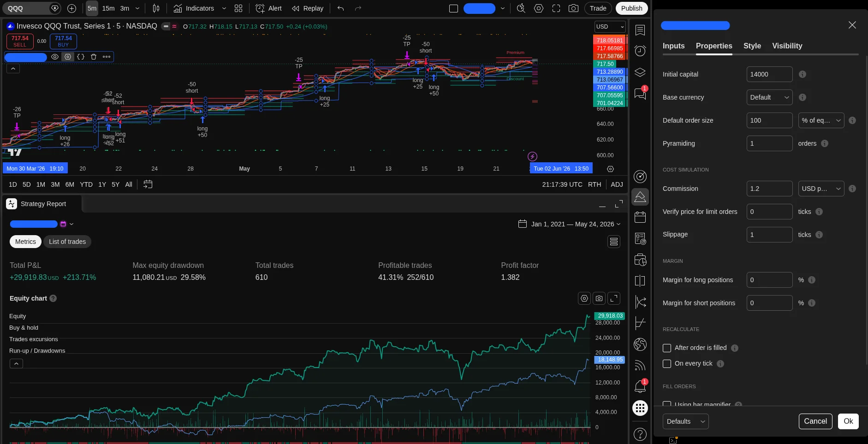The height and width of the screenshot is (444, 868).
Task: Open strategy source code braces icon
Action: (81, 57)
